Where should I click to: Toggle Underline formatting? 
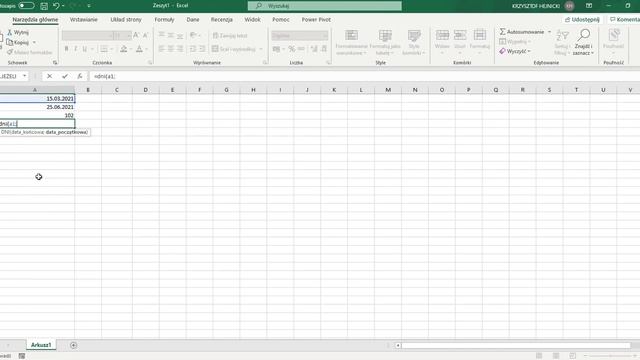pyautogui.click(x=84, y=49)
